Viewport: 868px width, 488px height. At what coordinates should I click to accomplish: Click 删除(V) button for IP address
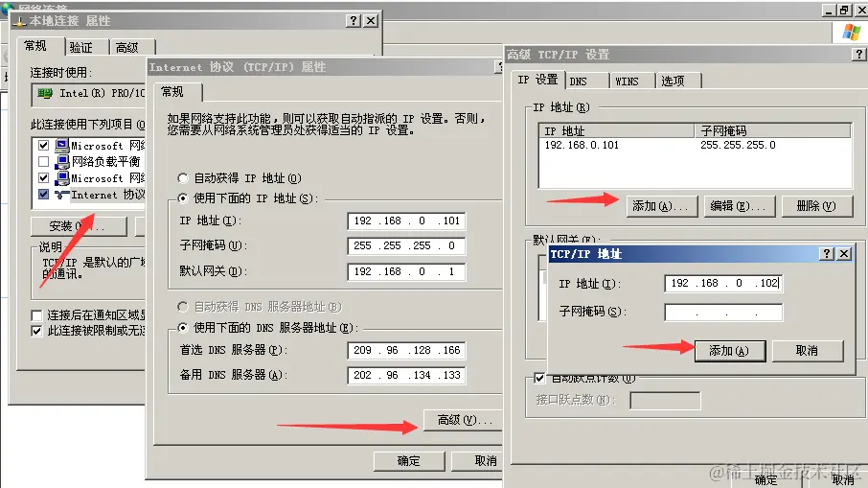pyautogui.click(x=816, y=206)
